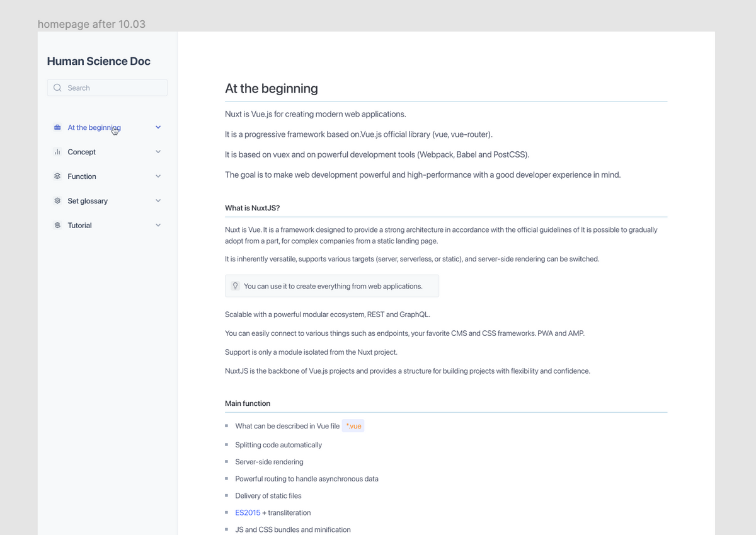Click the Splitting code automatically bullet
Image resolution: width=756 pixels, height=535 pixels.
click(x=278, y=445)
